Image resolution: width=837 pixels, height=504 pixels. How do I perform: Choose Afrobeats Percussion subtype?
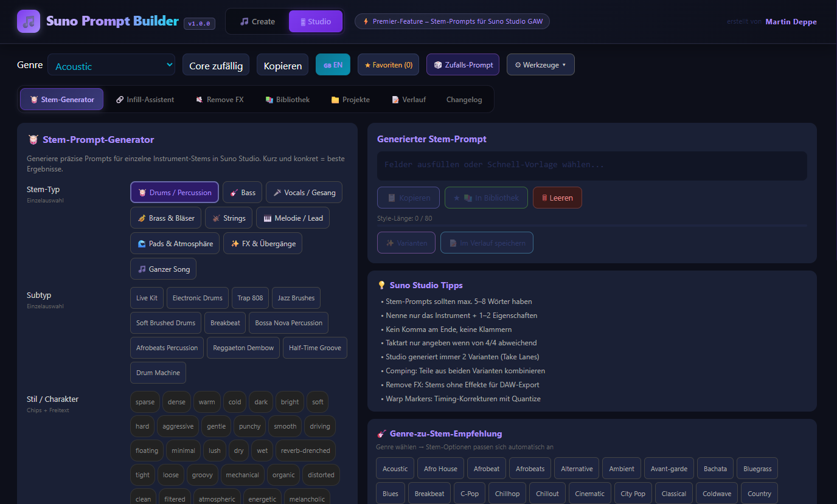(167, 348)
